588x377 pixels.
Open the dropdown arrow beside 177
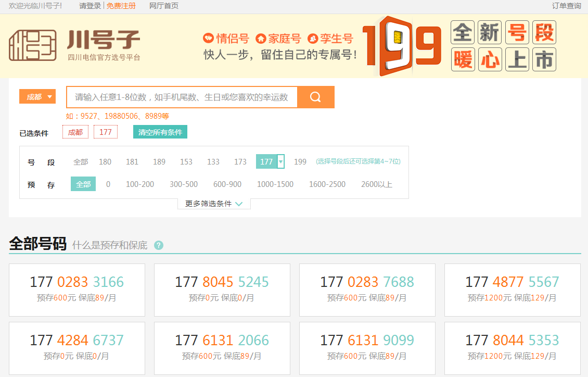point(281,162)
